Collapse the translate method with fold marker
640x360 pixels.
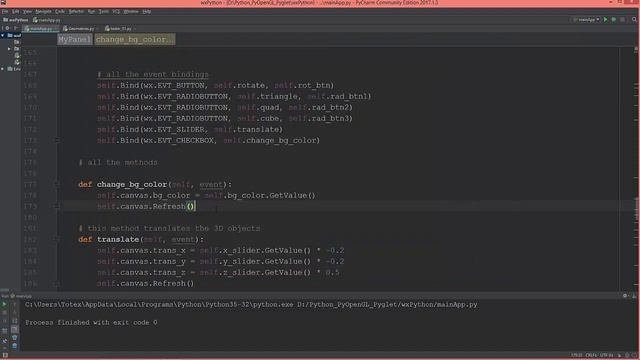pos(57,240)
